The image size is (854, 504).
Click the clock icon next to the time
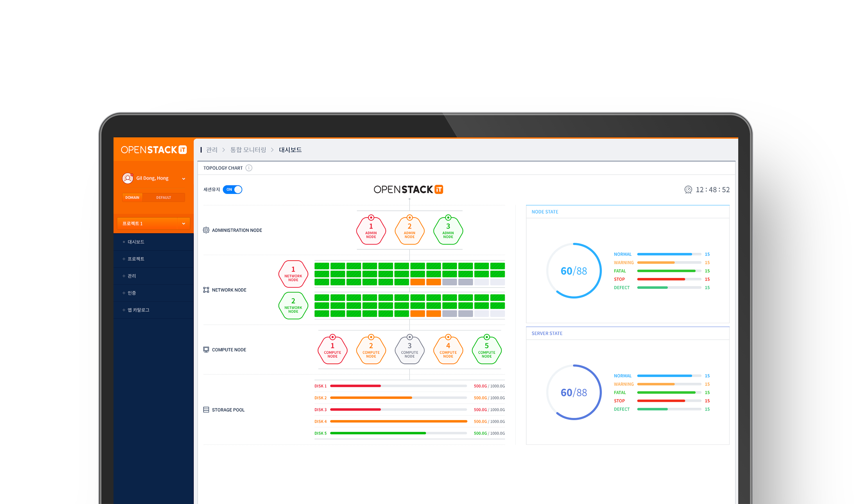coord(688,190)
